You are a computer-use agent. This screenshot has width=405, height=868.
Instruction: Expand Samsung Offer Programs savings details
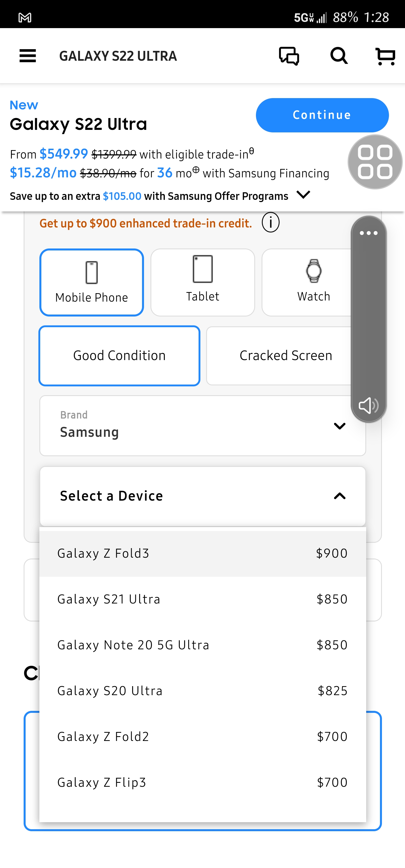[303, 195]
